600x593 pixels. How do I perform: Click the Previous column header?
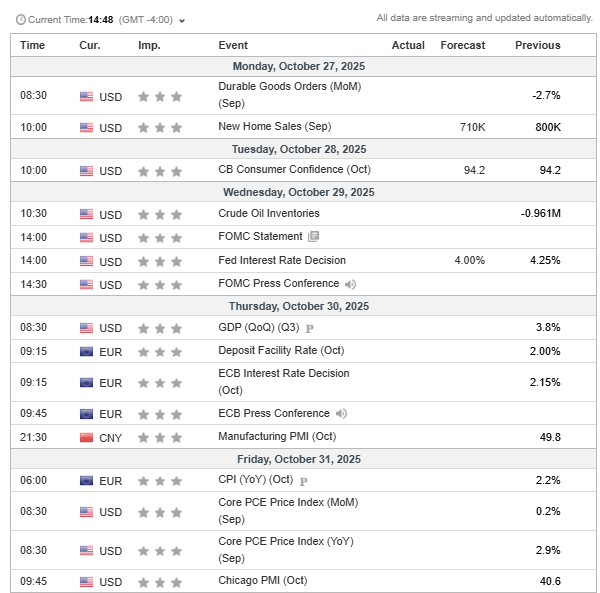point(537,45)
